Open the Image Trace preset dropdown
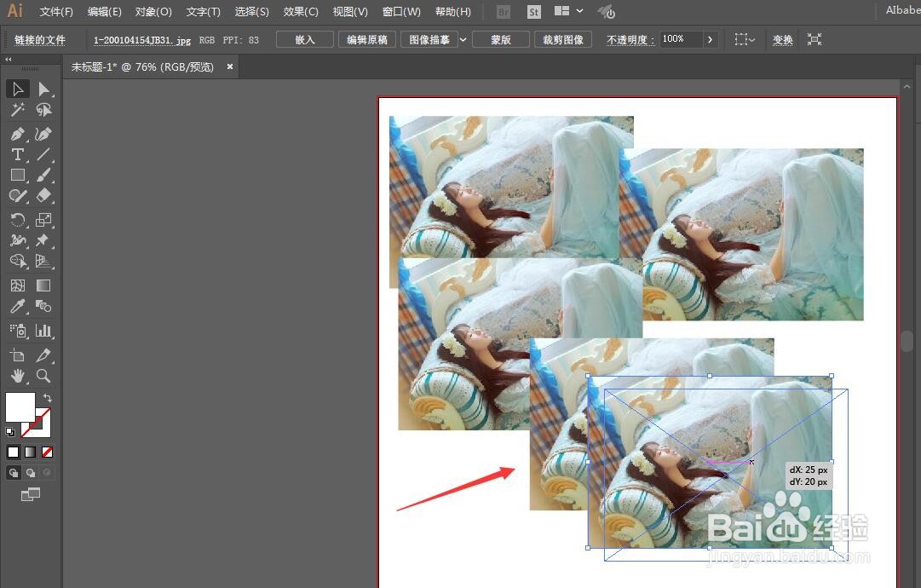The height and width of the screenshot is (588, 921). pyautogui.click(x=463, y=39)
